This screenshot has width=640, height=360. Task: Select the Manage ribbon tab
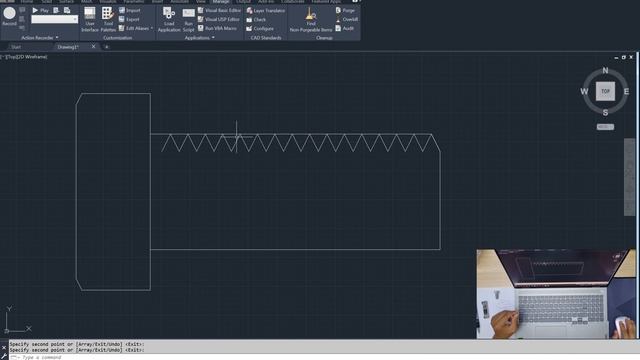tap(221, 2)
